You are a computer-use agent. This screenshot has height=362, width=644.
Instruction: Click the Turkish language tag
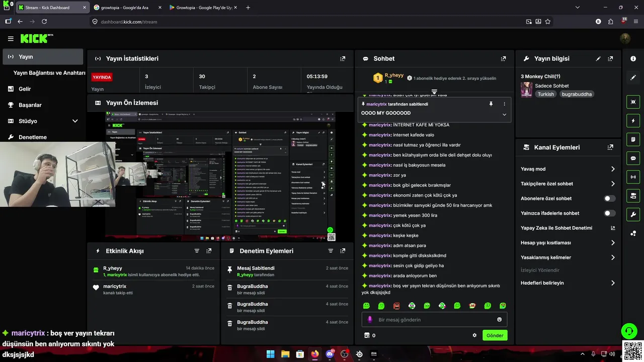click(x=545, y=94)
